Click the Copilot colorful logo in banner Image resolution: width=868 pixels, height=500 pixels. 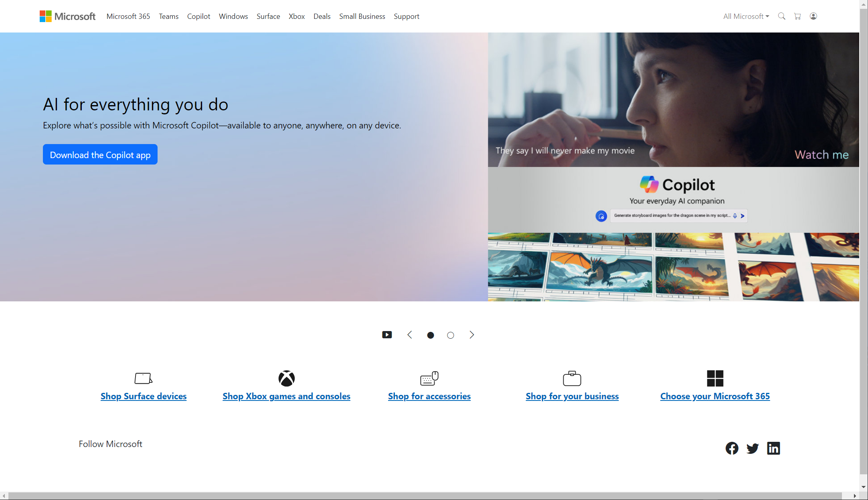click(649, 185)
